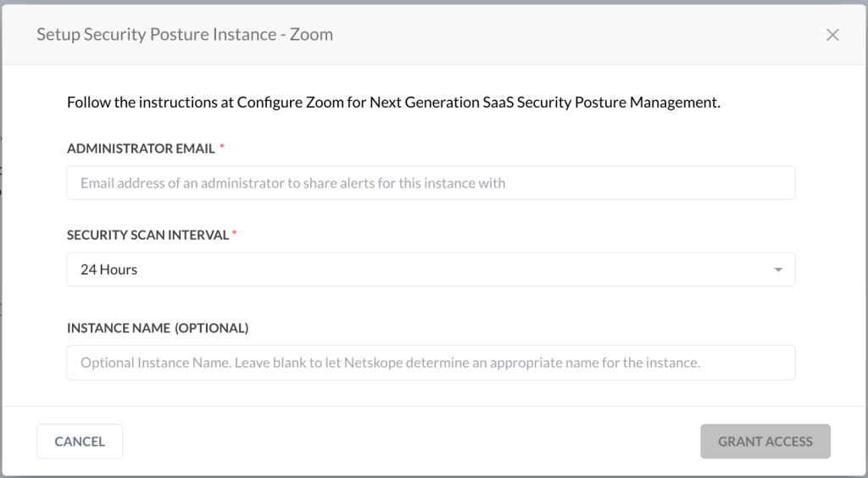868x478 pixels.
Task: Click the Grant Access button
Action: click(765, 442)
